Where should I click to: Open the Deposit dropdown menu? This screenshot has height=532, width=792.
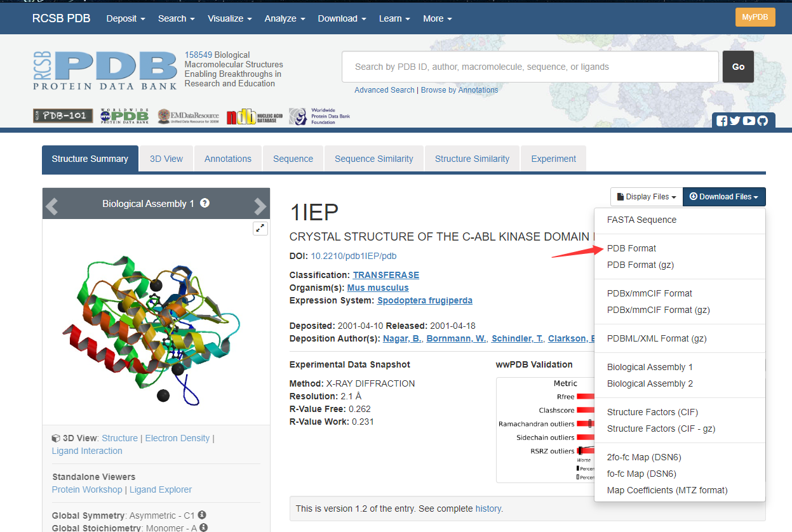point(126,18)
